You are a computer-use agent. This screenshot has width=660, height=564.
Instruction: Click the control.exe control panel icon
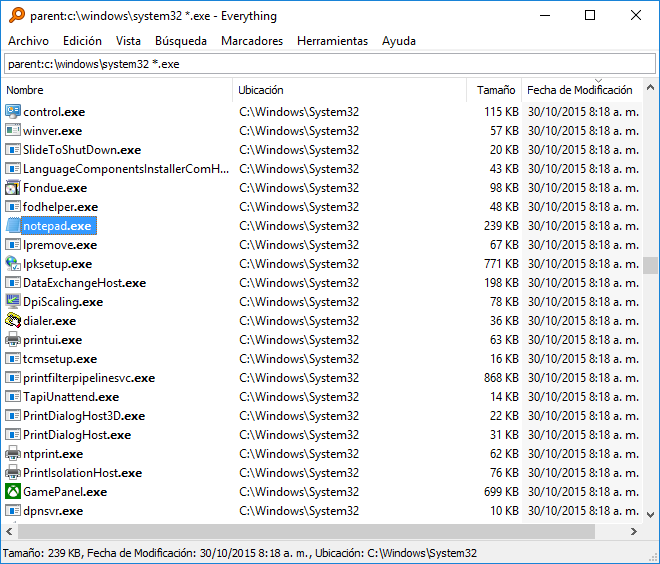(13, 112)
